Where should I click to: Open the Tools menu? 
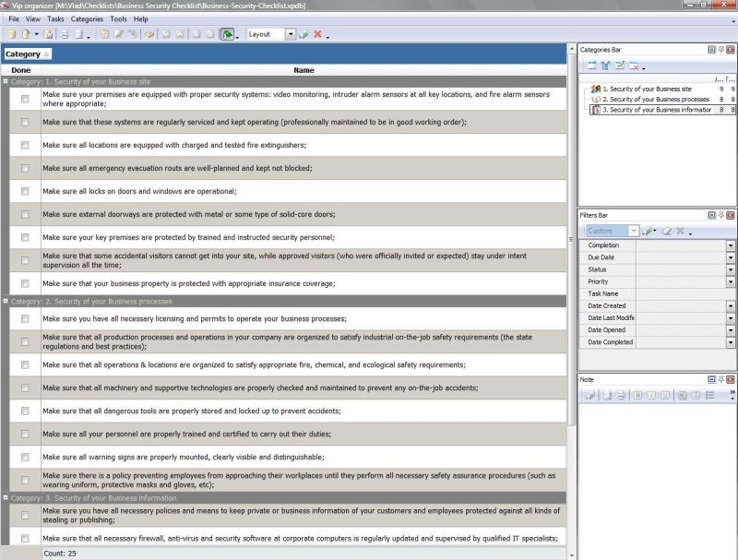point(118,18)
